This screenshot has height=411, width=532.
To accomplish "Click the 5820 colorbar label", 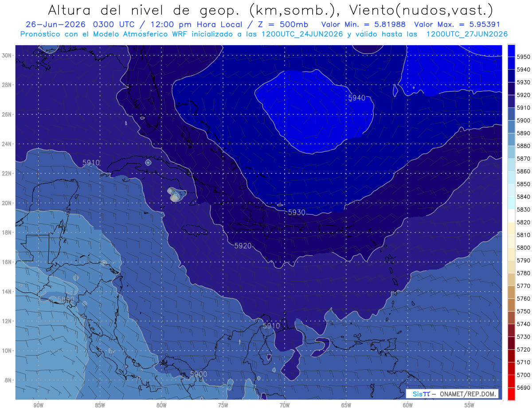I will click(524, 222).
